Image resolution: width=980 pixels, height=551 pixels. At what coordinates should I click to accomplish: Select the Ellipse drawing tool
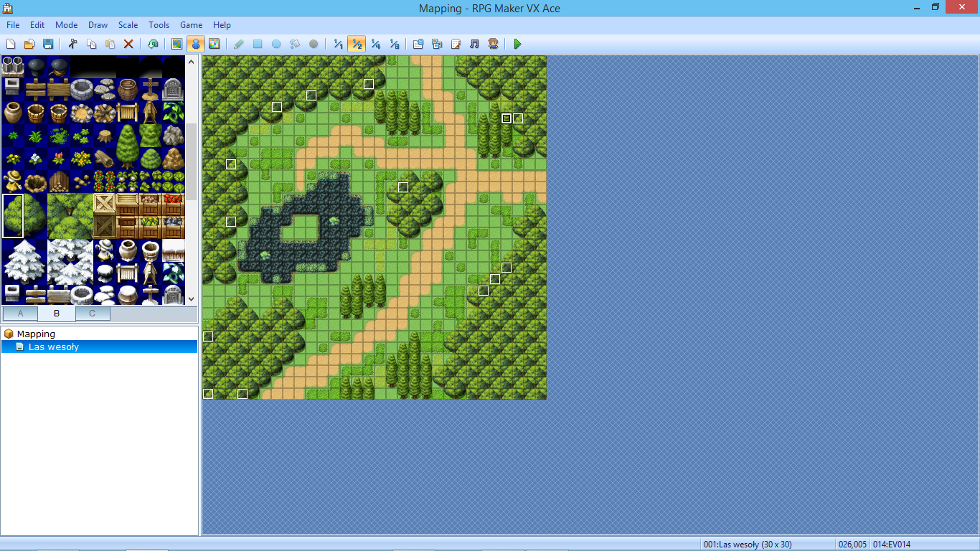point(276,44)
